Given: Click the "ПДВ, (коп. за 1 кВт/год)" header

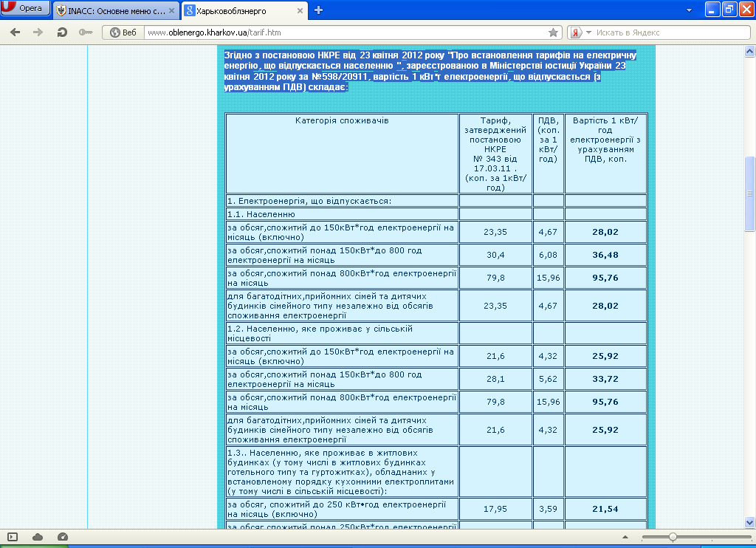Looking at the screenshot, I should click(549, 154).
